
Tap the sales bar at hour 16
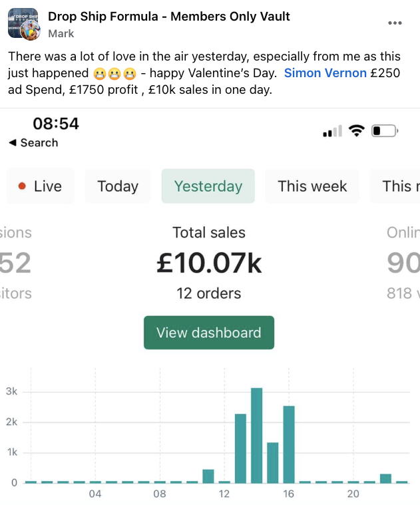tap(289, 444)
